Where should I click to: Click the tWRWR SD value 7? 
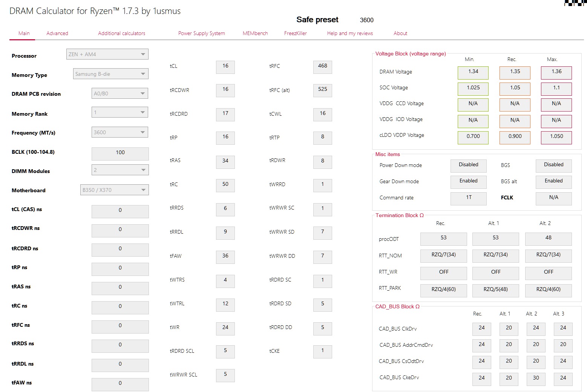point(323,233)
